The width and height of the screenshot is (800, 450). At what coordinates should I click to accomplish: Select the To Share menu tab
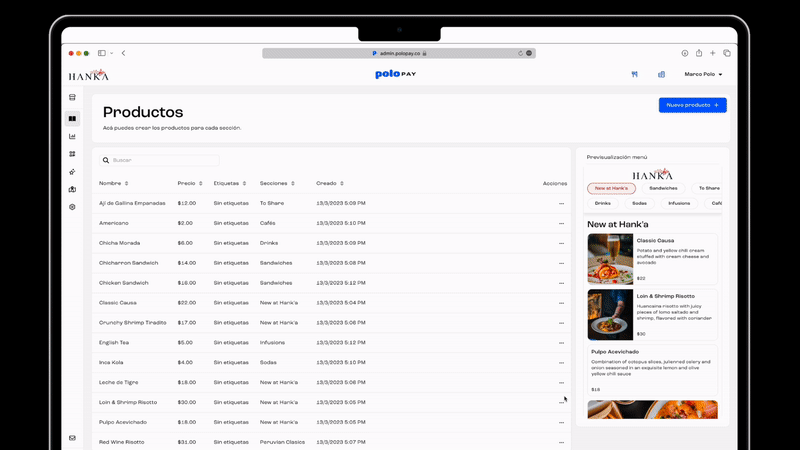click(708, 188)
